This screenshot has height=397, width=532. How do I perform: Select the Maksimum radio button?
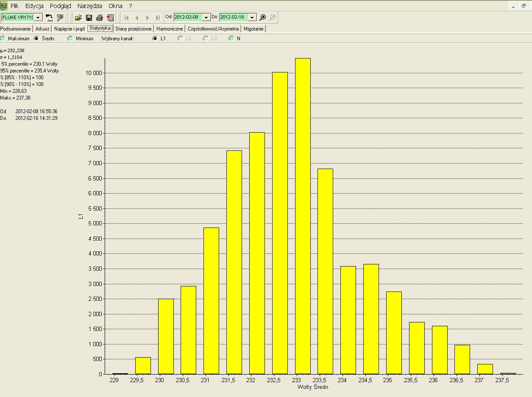(3, 39)
